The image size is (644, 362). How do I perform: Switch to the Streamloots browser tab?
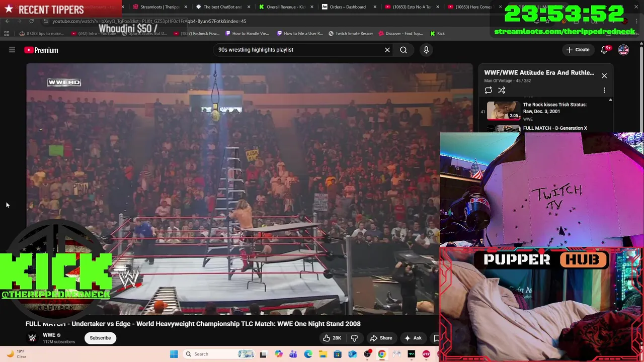coord(159,7)
